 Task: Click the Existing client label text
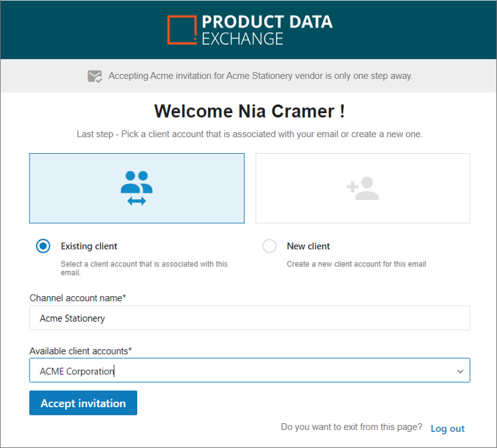click(x=89, y=246)
